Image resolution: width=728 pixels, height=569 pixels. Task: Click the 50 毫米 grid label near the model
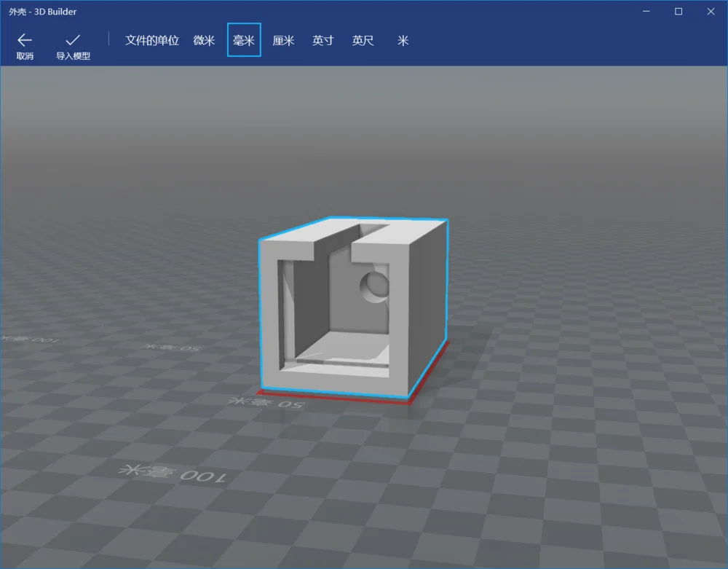(266, 403)
